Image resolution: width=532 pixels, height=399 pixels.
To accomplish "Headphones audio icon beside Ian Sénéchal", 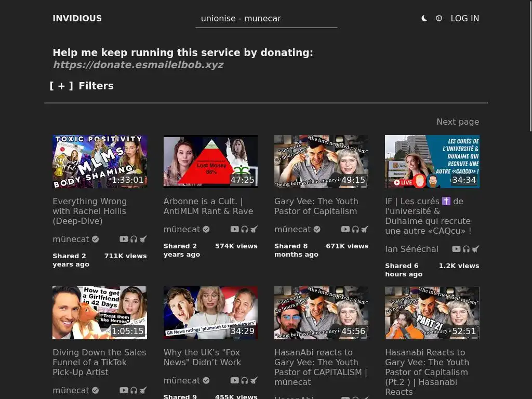I will [466, 249].
